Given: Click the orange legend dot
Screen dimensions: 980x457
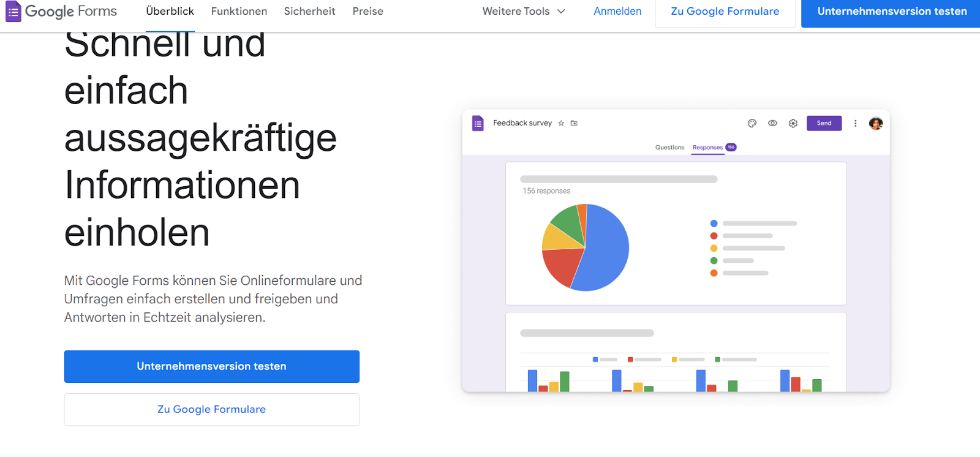Looking at the screenshot, I should pos(714,273).
